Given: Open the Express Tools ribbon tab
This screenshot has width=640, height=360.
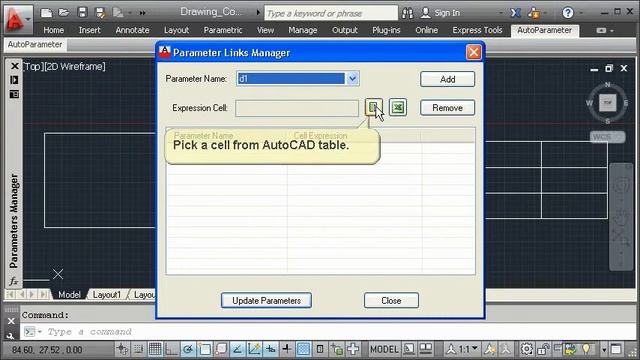Looking at the screenshot, I should pos(477,30).
